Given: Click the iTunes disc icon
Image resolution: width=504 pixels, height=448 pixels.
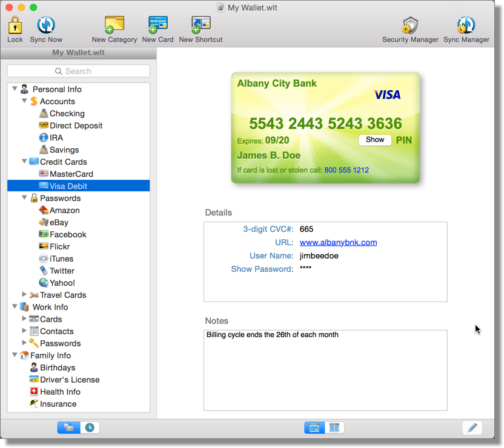Looking at the screenshot, I should click(x=44, y=259).
